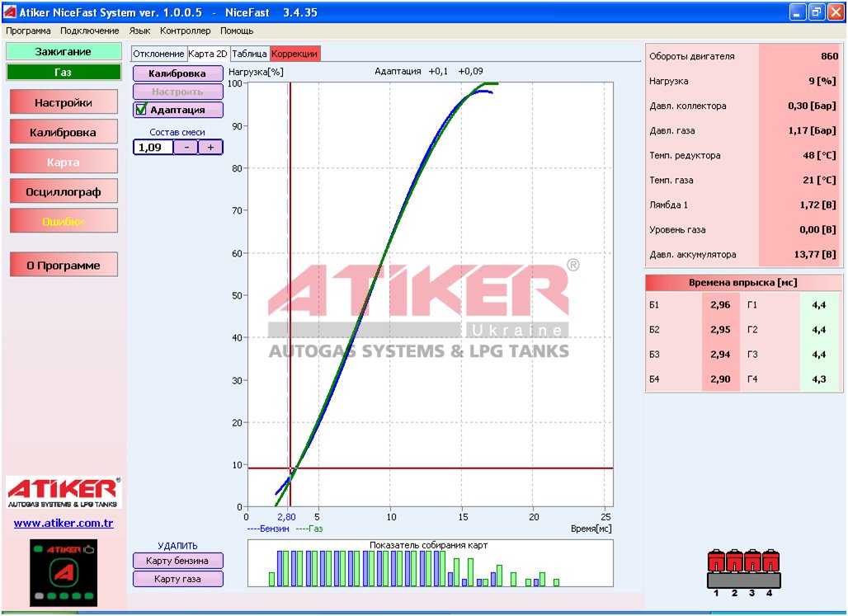The width and height of the screenshot is (848, 616).
Task: Switch to the Коррекции tab
Action: click(x=294, y=54)
